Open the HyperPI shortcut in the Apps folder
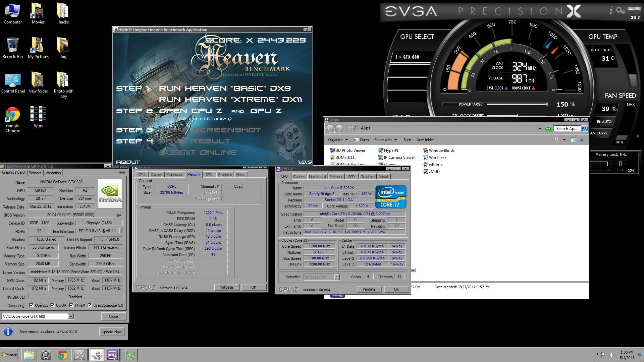 point(388,150)
